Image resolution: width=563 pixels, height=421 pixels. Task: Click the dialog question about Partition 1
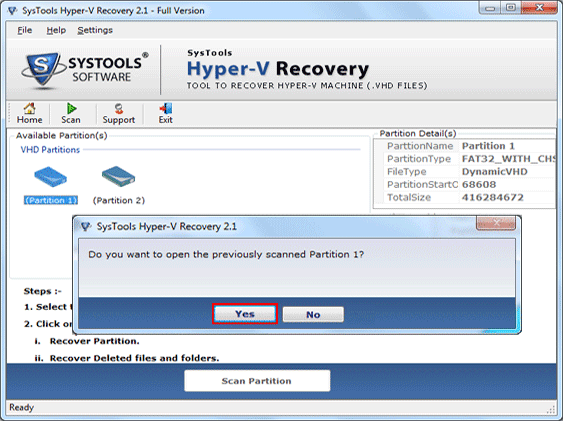tap(226, 254)
